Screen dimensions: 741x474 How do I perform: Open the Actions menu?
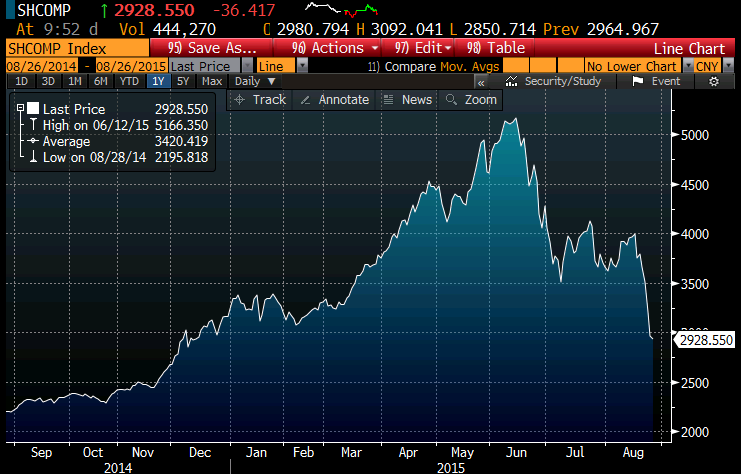[334, 47]
